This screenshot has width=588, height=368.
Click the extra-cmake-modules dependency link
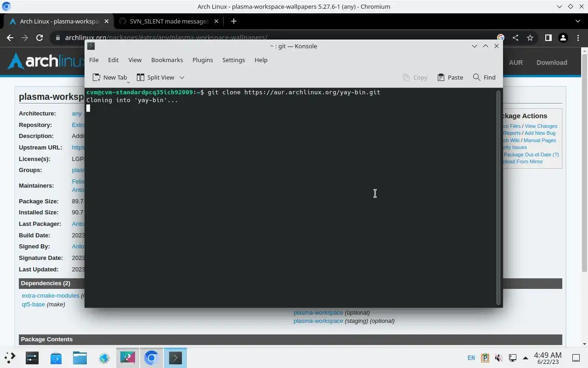tap(51, 296)
